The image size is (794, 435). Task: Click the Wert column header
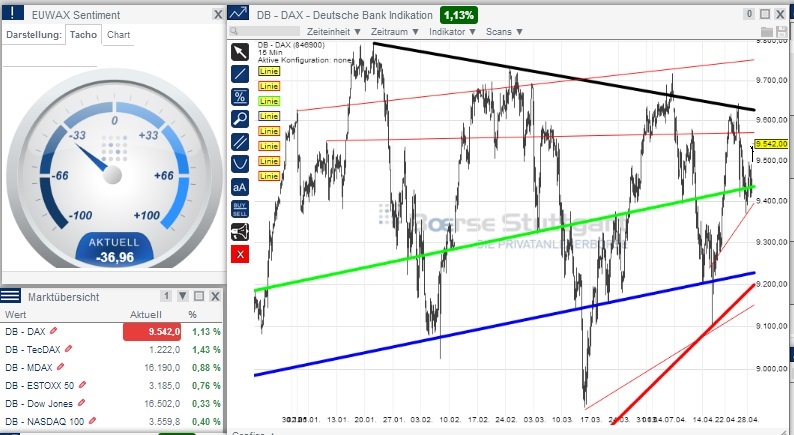pos(15,314)
